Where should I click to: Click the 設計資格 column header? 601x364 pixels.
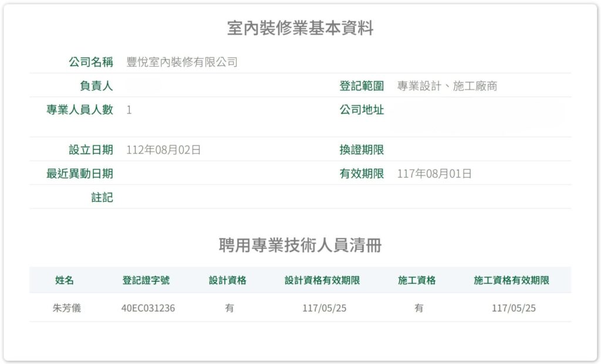coord(227,280)
